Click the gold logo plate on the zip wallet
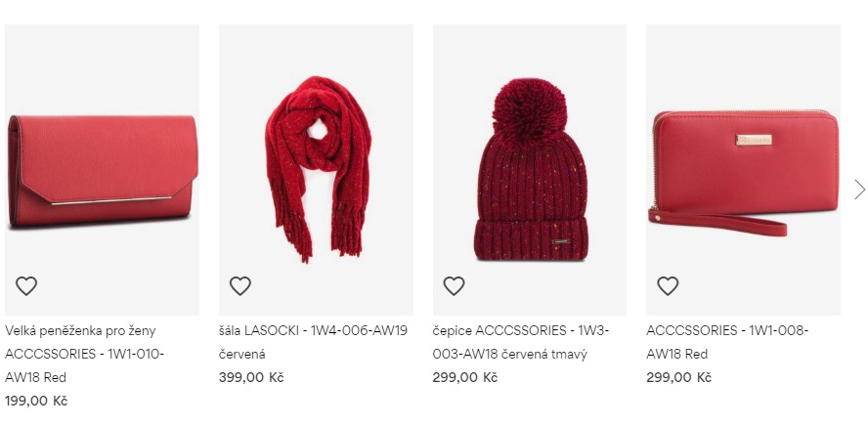Viewport: 868px width, 426px height. (x=754, y=140)
